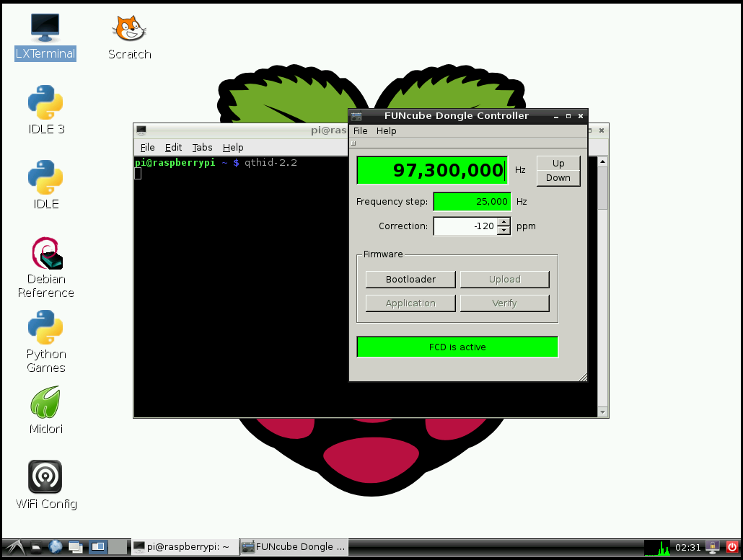Launch the Midori browser desktop icon

click(x=45, y=410)
